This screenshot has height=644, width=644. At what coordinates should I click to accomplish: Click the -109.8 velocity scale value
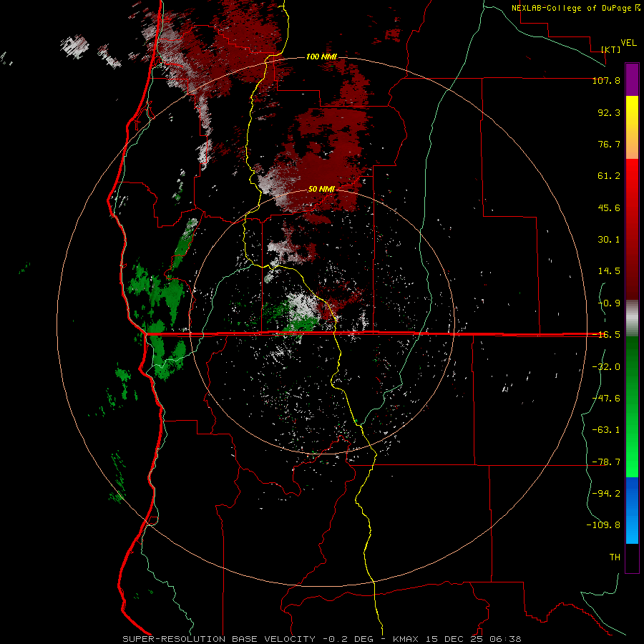pyautogui.click(x=603, y=525)
